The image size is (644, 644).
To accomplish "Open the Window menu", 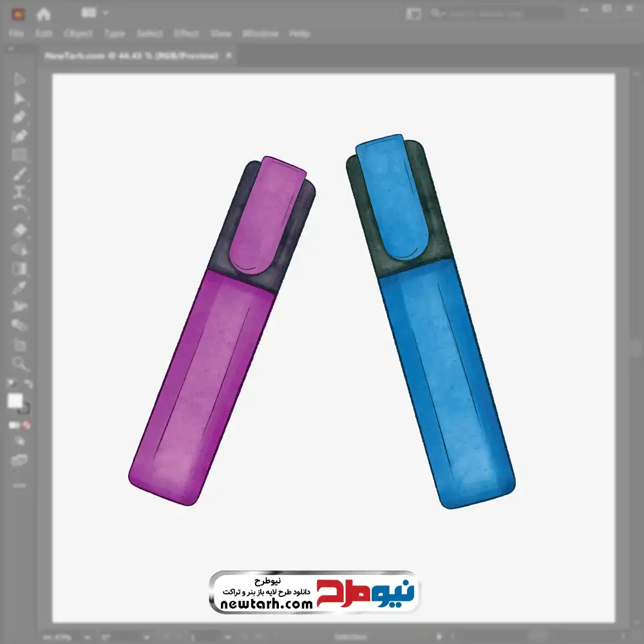I will pyautogui.click(x=260, y=33).
